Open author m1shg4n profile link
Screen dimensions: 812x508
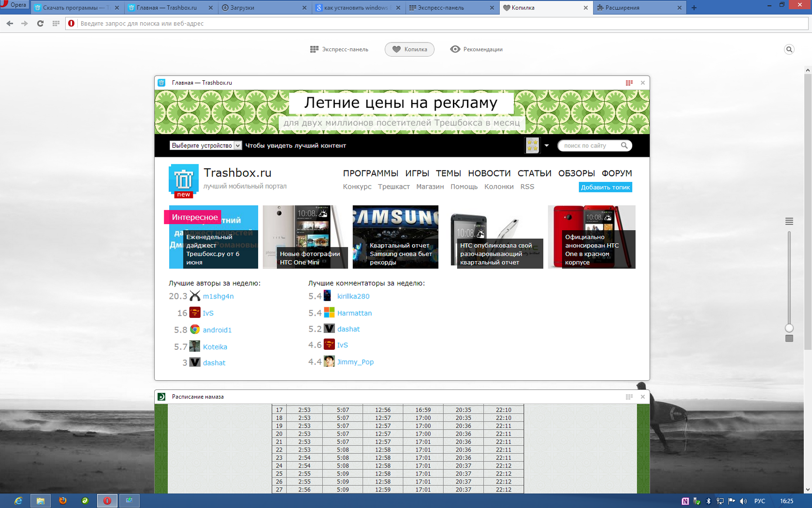(x=218, y=296)
